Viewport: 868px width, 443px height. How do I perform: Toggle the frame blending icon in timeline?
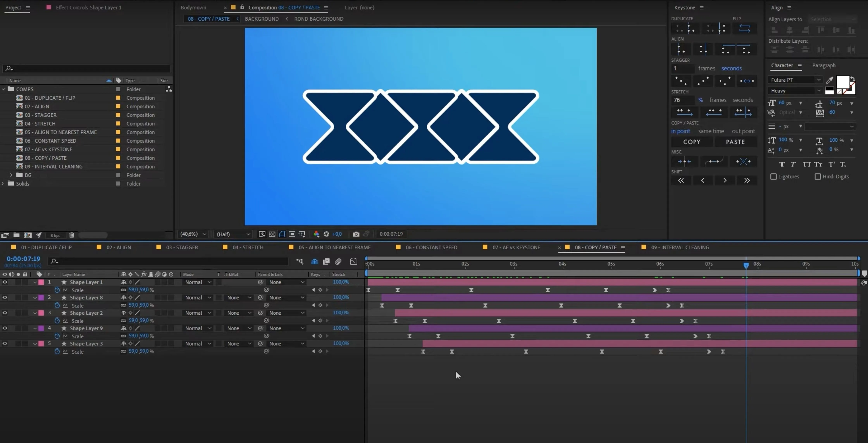pyautogui.click(x=326, y=261)
